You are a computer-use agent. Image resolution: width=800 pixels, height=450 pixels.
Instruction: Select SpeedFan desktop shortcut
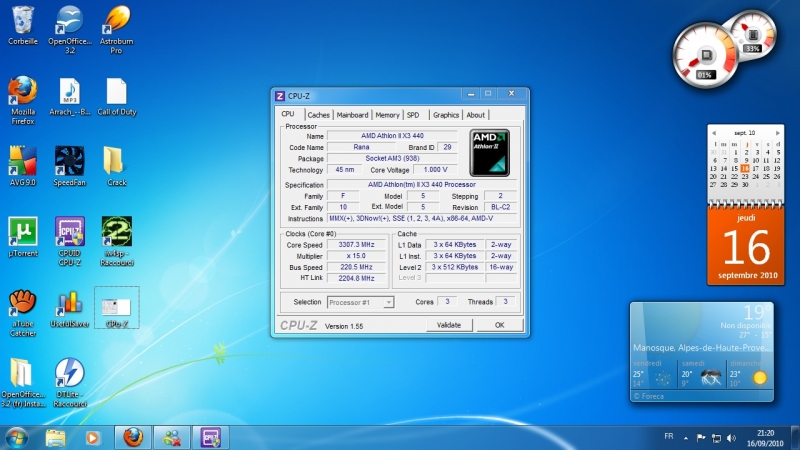69,166
